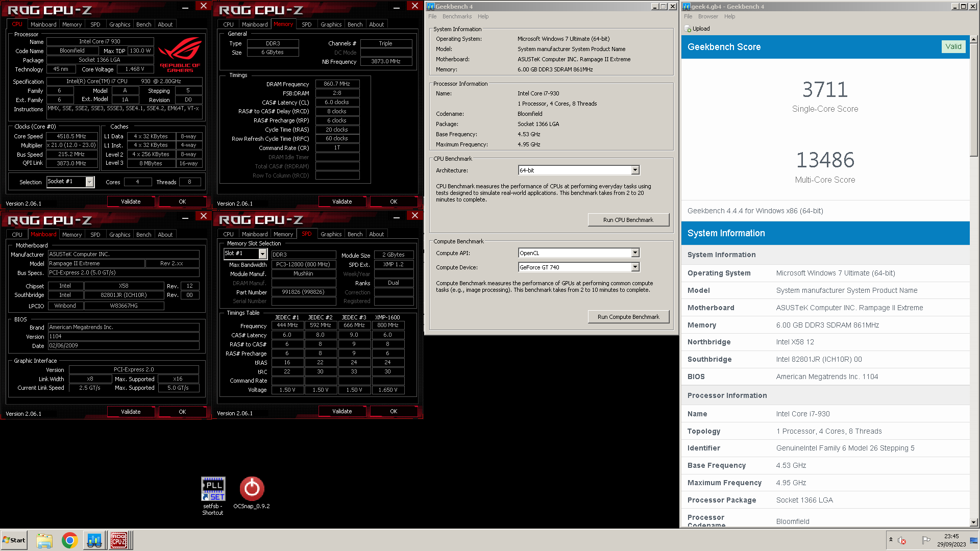Click Maximum Frequency 4.95 GHz in results
Viewport: 980px width, 551px height.
(825, 483)
